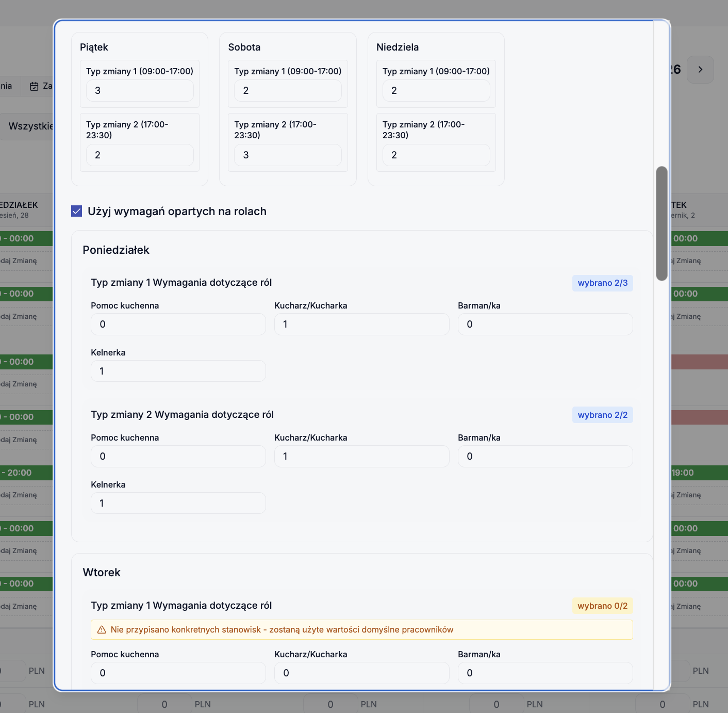Click the dialog vertical scrollbar thumb

pyautogui.click(x=662, y=223)
